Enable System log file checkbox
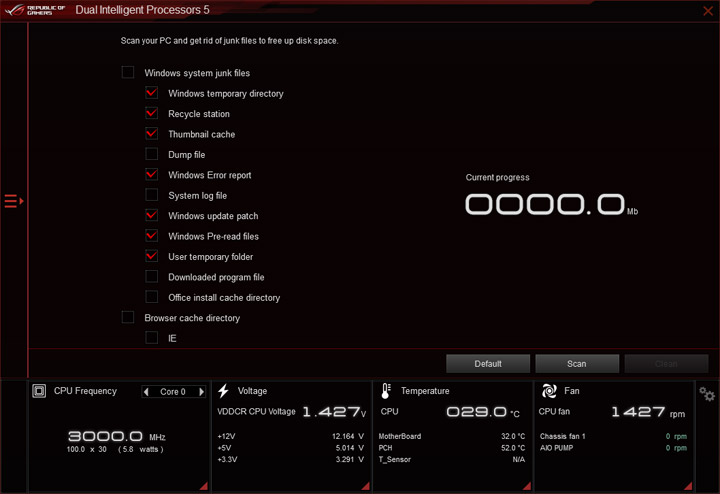 (x=152, y=195)
